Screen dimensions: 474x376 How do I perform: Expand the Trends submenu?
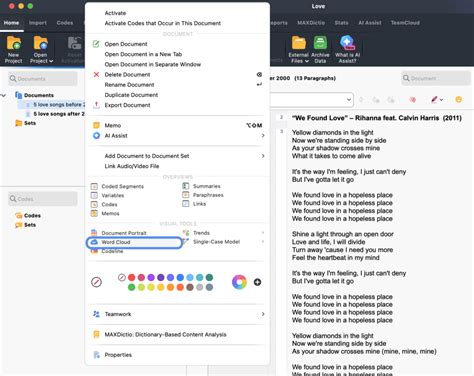click(x=263, y=233)
